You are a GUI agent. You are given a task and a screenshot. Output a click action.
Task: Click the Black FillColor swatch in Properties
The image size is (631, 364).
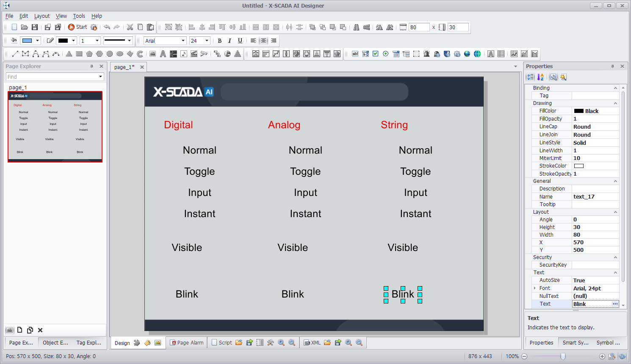pos(579,111)
